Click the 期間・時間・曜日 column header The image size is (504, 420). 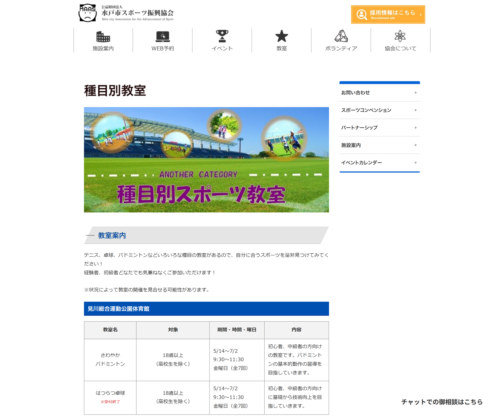[237, 330]
